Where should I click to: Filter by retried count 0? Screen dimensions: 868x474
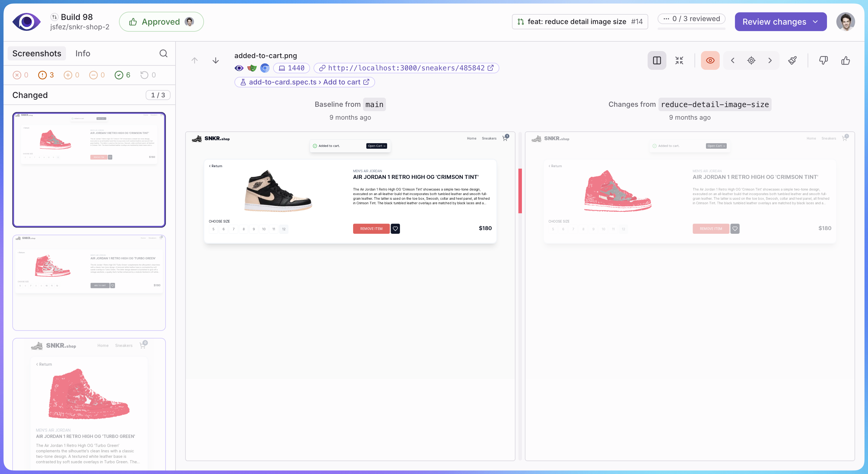click(148, 75)
